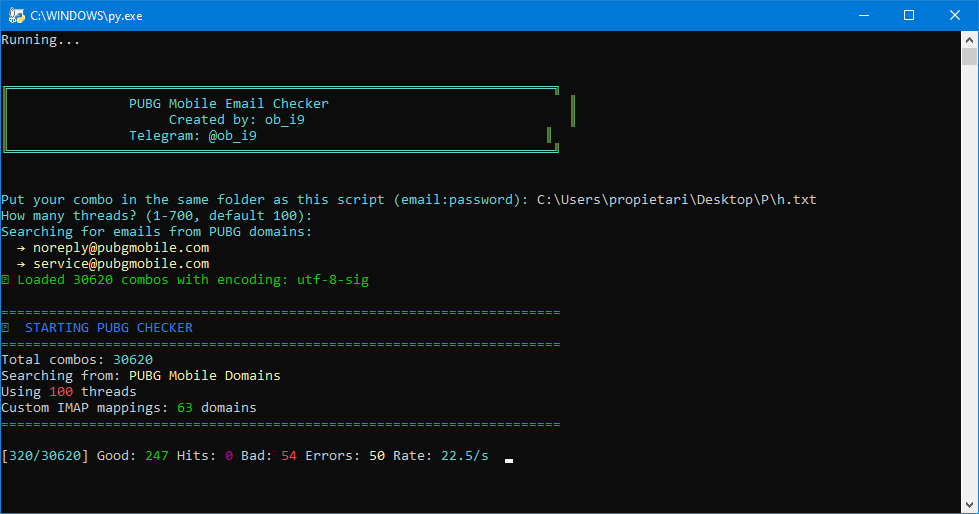Click 'Created by: ob_i9' line

click(237, 120)
